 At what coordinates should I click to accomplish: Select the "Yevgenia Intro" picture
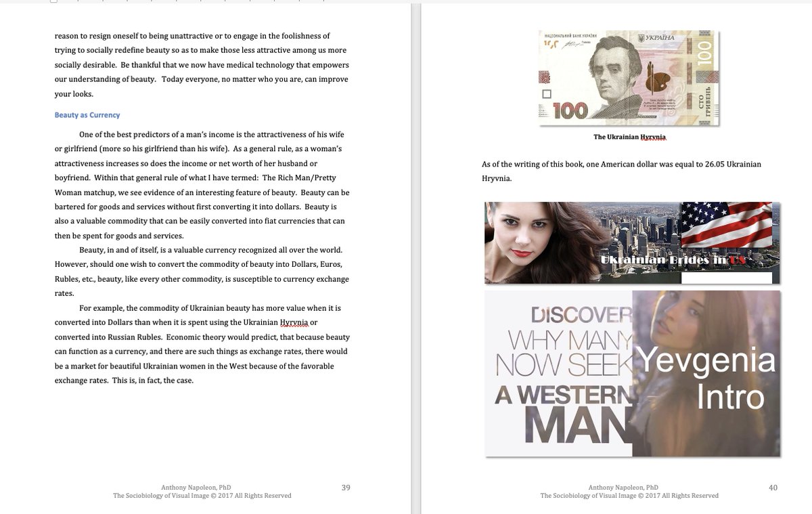[x=706, y=373]
